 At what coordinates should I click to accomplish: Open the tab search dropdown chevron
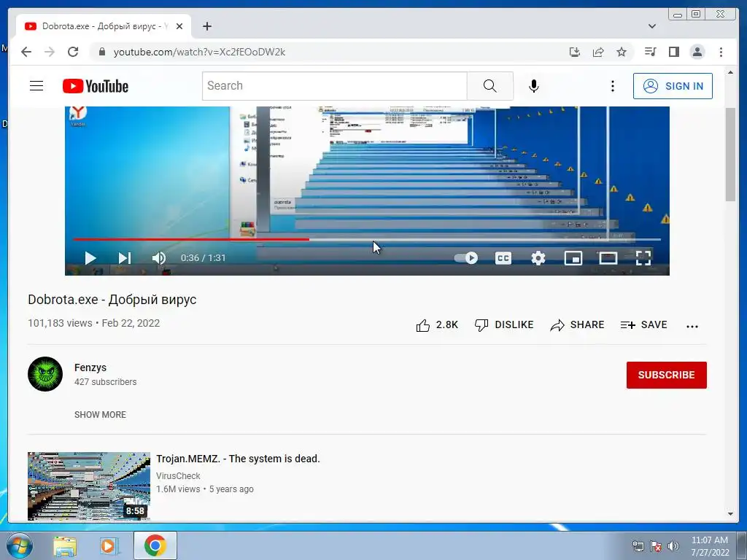pyautogui.click(x=652, y=26)
